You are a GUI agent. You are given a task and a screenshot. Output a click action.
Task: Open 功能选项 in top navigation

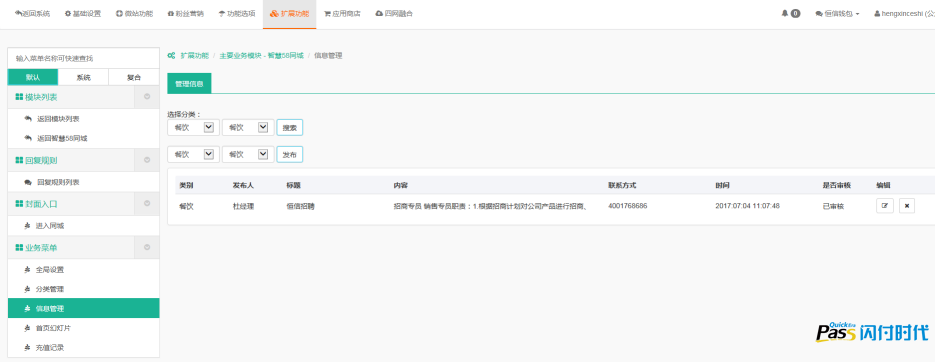pyautogui.click(x=237, y=13)
